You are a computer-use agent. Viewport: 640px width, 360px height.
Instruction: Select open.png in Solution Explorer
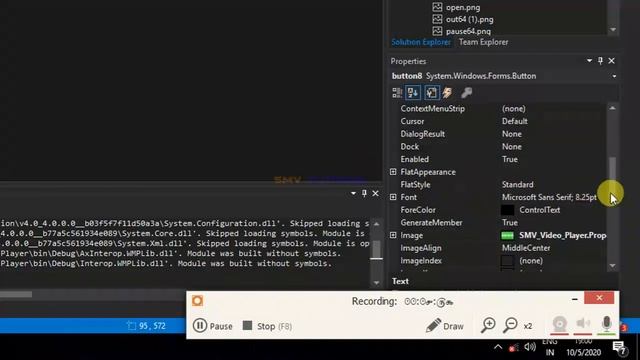coord(463,7)
